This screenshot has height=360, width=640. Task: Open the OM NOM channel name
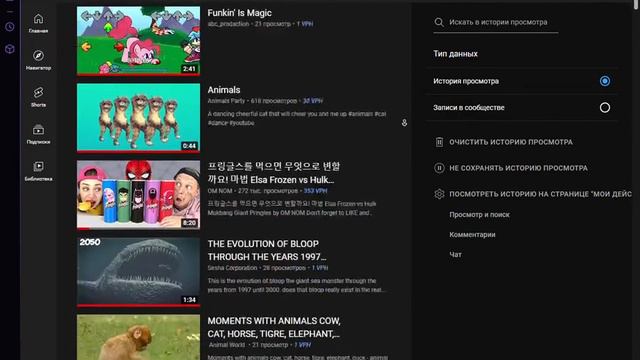coord(220,191)
